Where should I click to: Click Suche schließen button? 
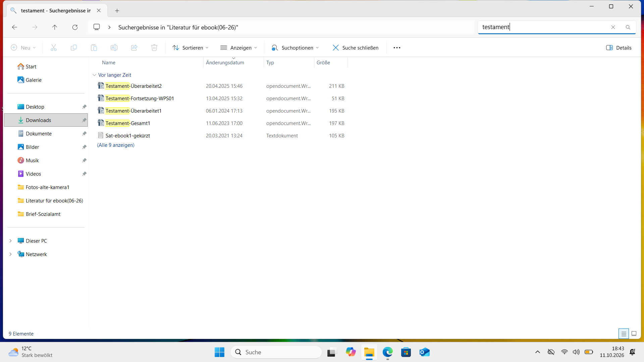[356, 48]
